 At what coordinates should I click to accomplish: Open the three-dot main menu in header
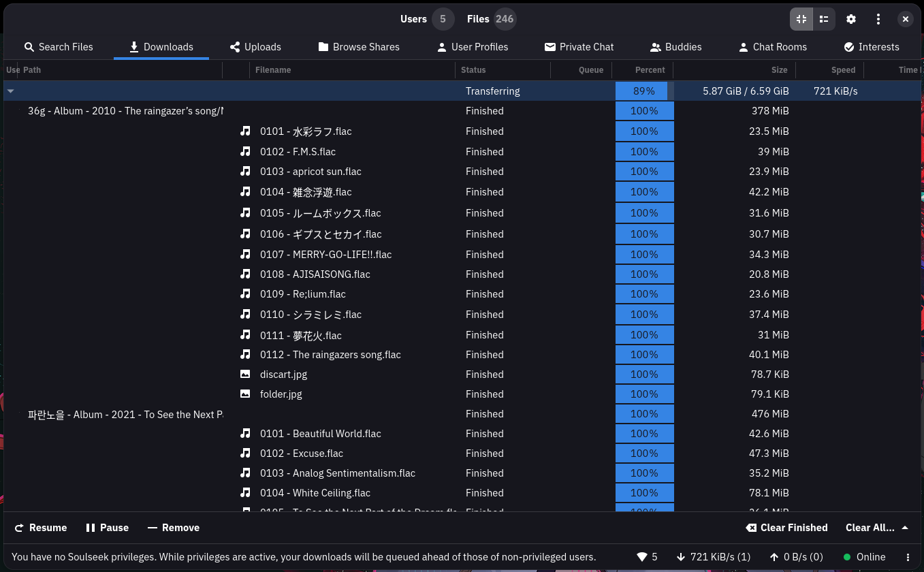pyautogui.click(x=878, y=19)
